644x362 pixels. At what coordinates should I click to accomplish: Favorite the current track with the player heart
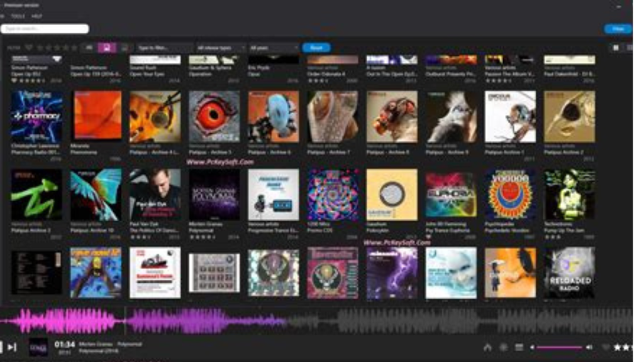[x=606, y=347]
